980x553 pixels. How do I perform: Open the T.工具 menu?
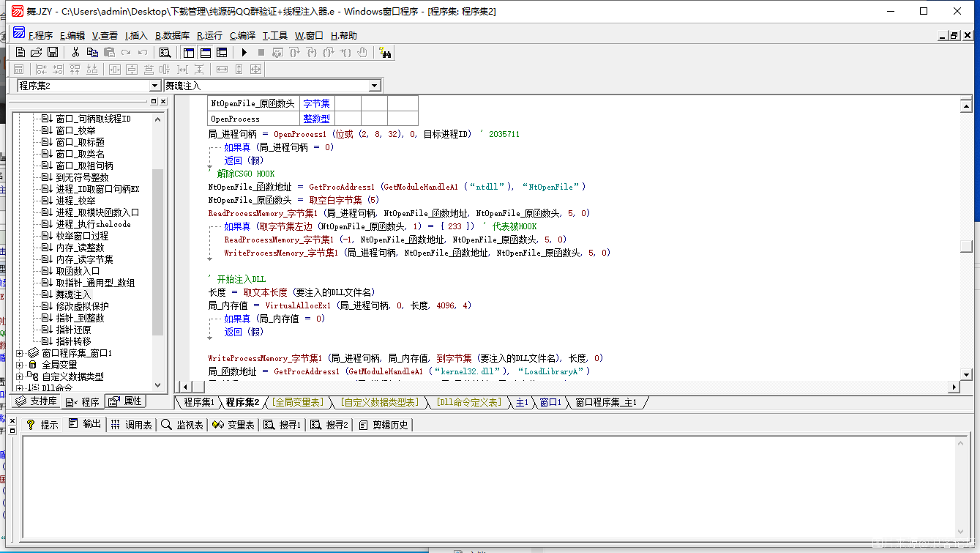[275, 35]
